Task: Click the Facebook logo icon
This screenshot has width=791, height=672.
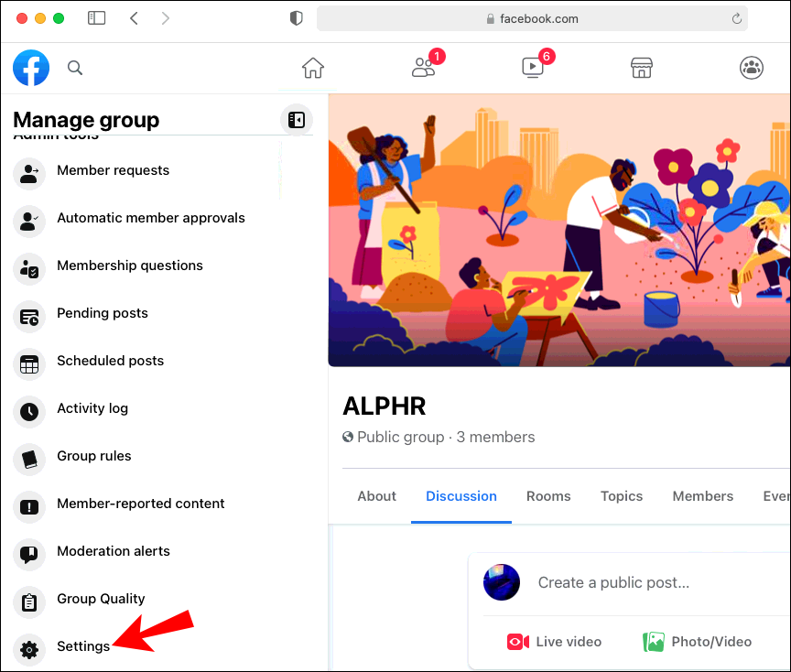Action: point(31,68)
